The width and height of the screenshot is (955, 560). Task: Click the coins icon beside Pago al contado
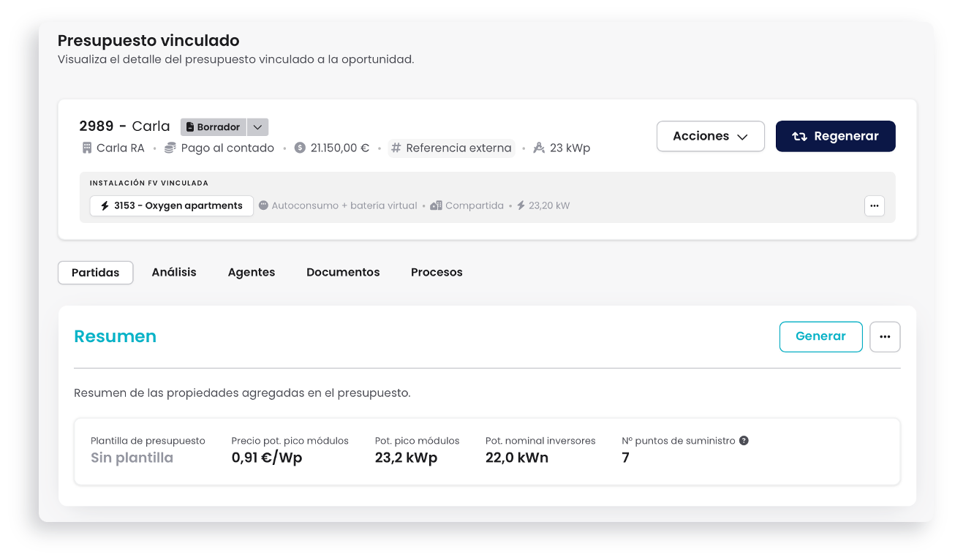click(x=170, y=148)
